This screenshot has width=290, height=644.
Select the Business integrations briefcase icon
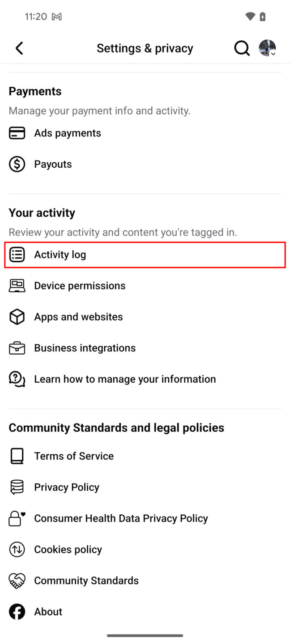coord(17,347)
